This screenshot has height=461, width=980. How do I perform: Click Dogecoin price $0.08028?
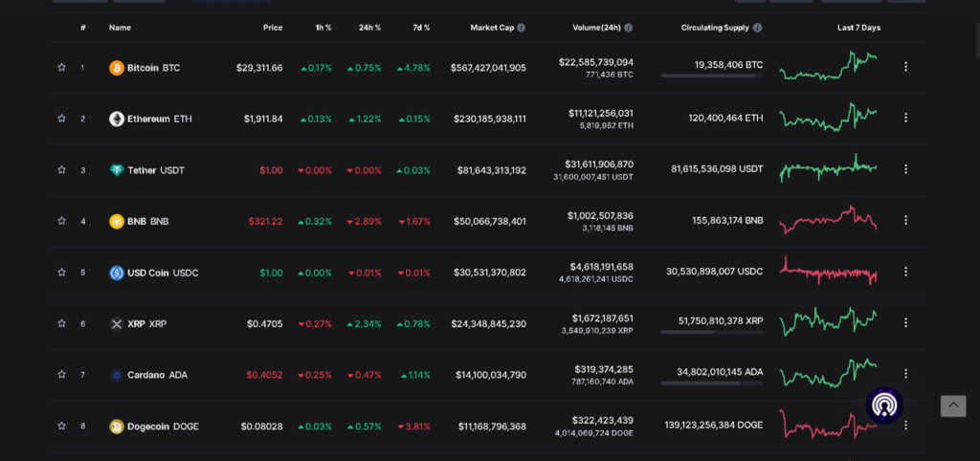262,426
